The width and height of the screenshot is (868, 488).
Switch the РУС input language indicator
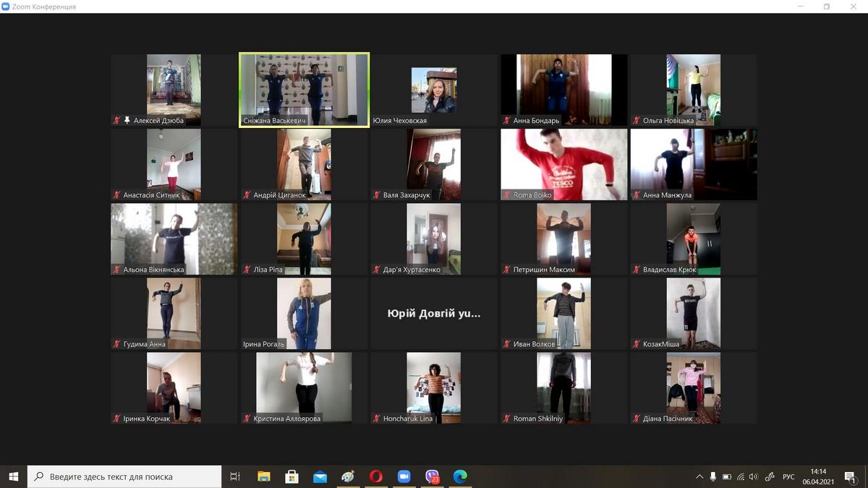pyautogui.click(x=788, y=476)
